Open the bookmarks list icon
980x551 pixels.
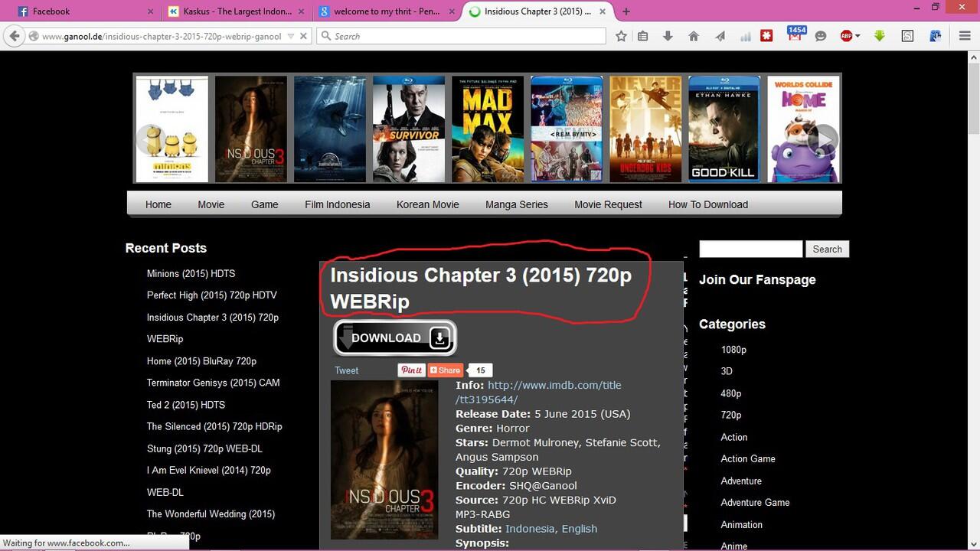(643, 36)
